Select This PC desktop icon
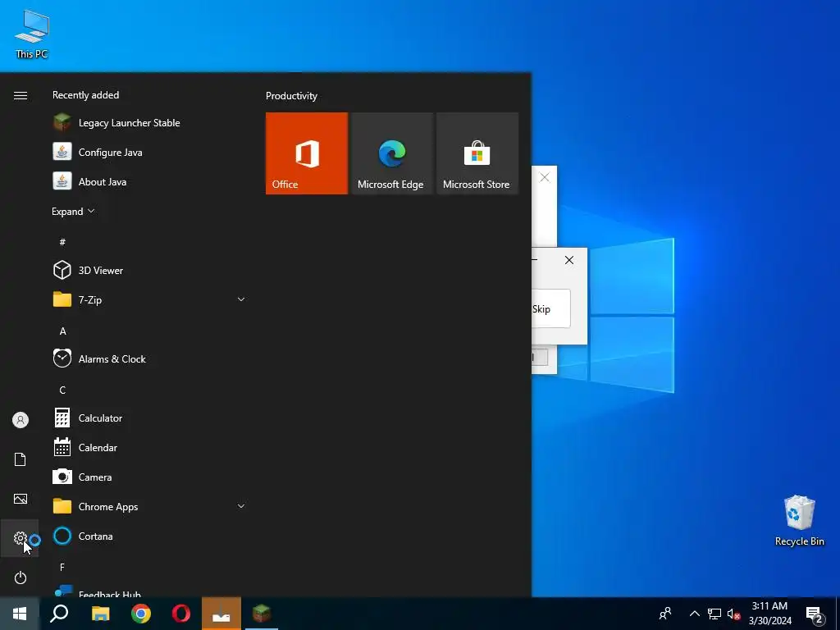 (x=32, y=34)
